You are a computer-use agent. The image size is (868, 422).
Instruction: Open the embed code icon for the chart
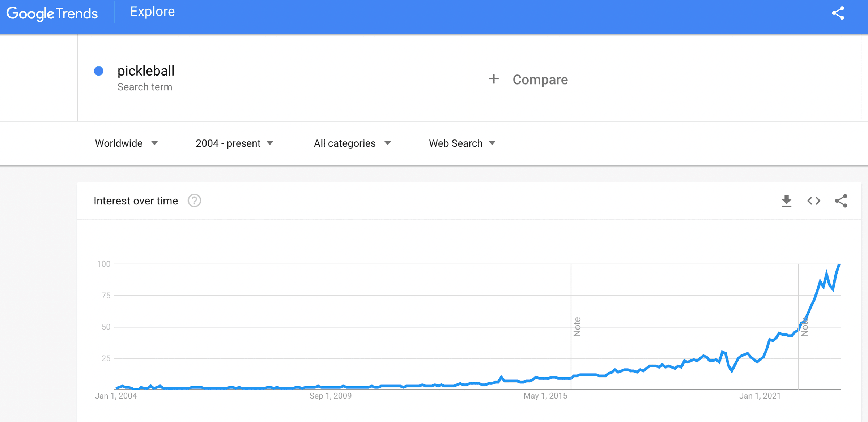pyautogui.click(x=814, y=201)
